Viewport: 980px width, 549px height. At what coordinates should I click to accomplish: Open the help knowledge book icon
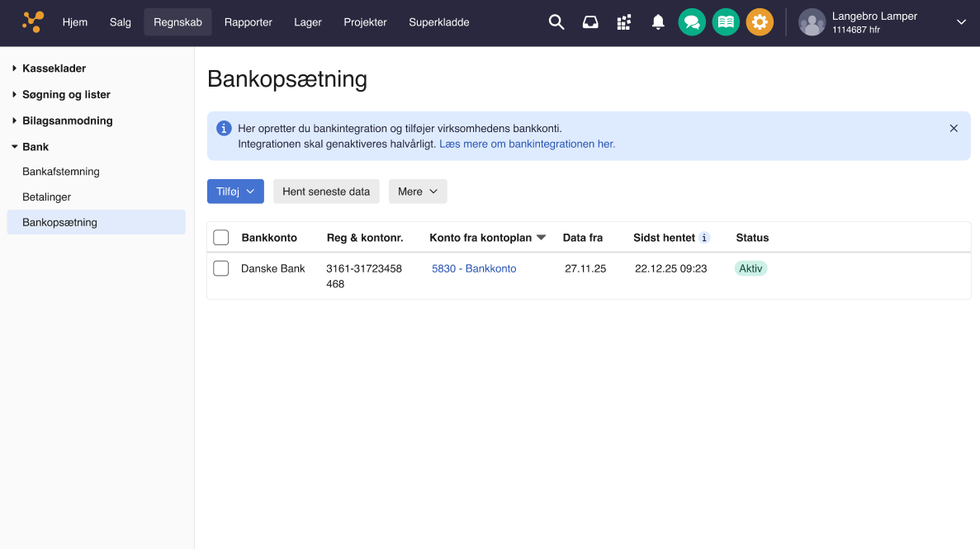(x=726, y=22)
